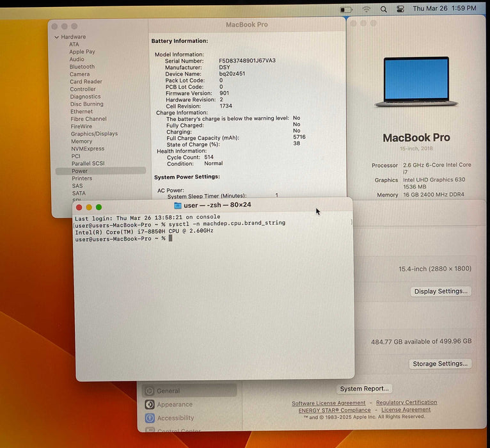Select Card Reader in hardware list
490x448 pixels.
pos(86,81)
